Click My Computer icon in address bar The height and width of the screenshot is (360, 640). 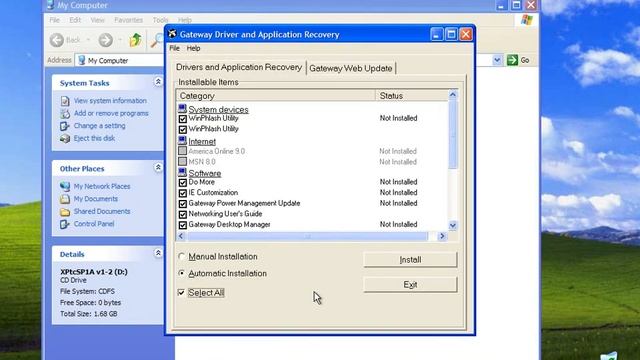click(x=82, y=60)
